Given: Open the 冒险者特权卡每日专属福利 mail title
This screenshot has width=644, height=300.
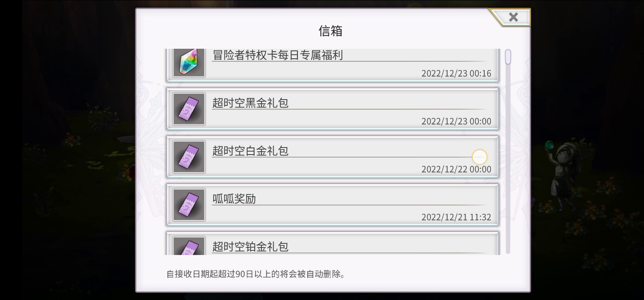Looking at the screenshot, I should [278, 55].
